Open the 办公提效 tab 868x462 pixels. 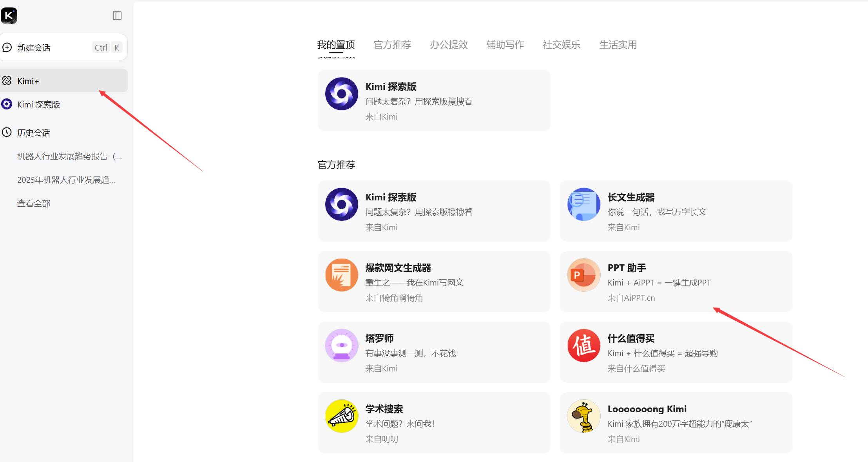449,45
